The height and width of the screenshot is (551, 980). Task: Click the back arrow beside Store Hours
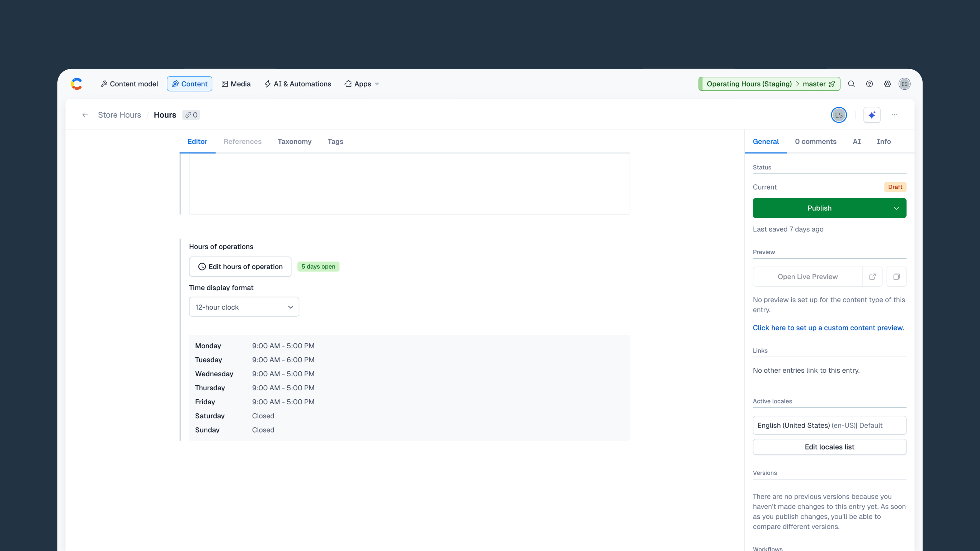[x=85, y=115]
